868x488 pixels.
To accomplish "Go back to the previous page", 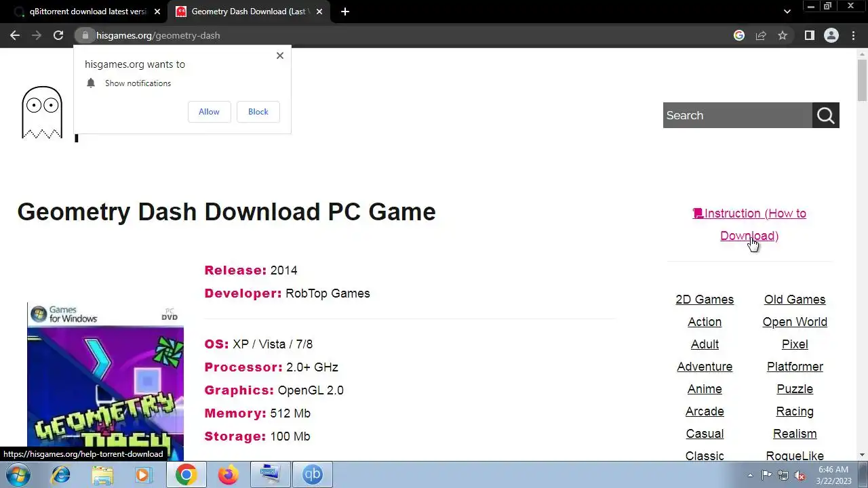I will 15,35.
